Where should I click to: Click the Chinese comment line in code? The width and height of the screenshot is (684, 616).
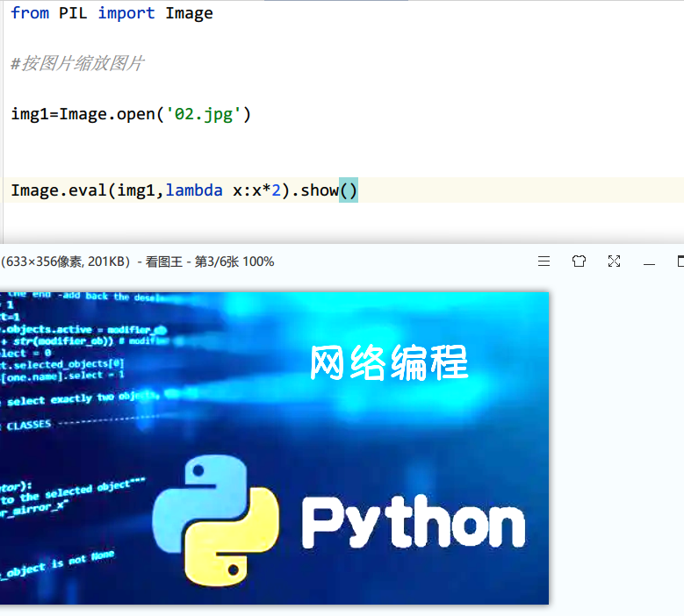77,63
